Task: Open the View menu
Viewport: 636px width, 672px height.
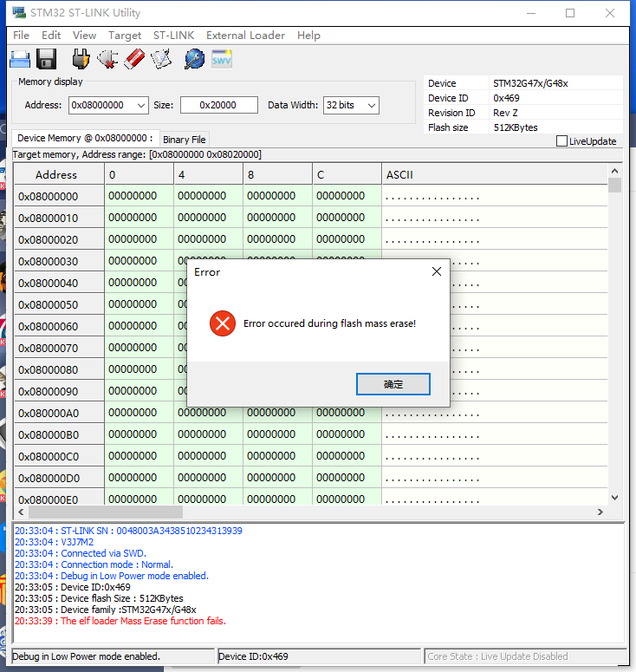Action: (x=84, y=36)
